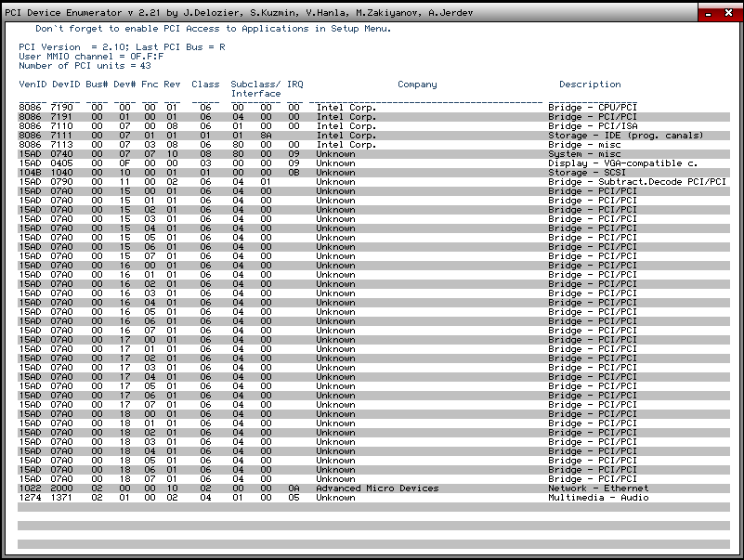
Task: Close the PCI Device Enumerator window
Action: (x=728, y=12)
